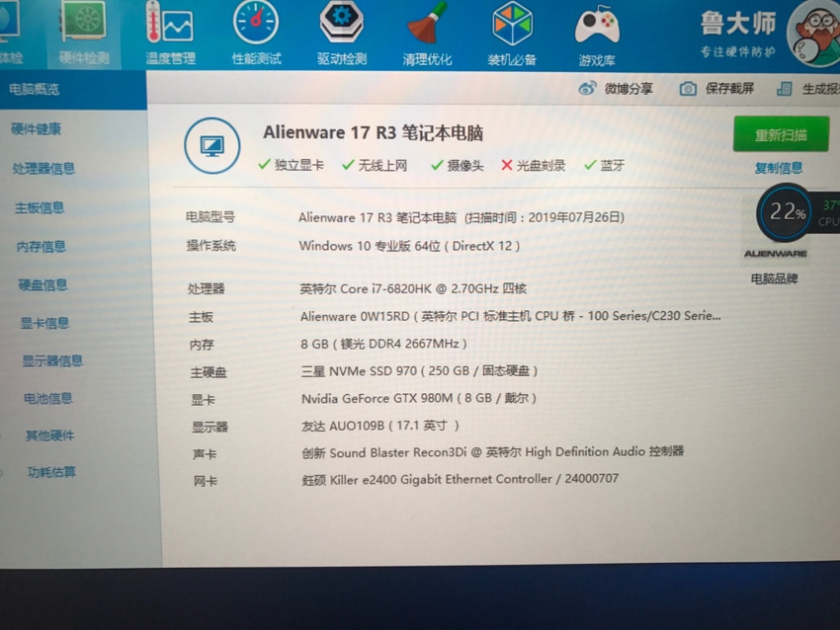Screen dimensions: 840x630
Task: Select 主板信息 in the sidebar
Action: 40,207
